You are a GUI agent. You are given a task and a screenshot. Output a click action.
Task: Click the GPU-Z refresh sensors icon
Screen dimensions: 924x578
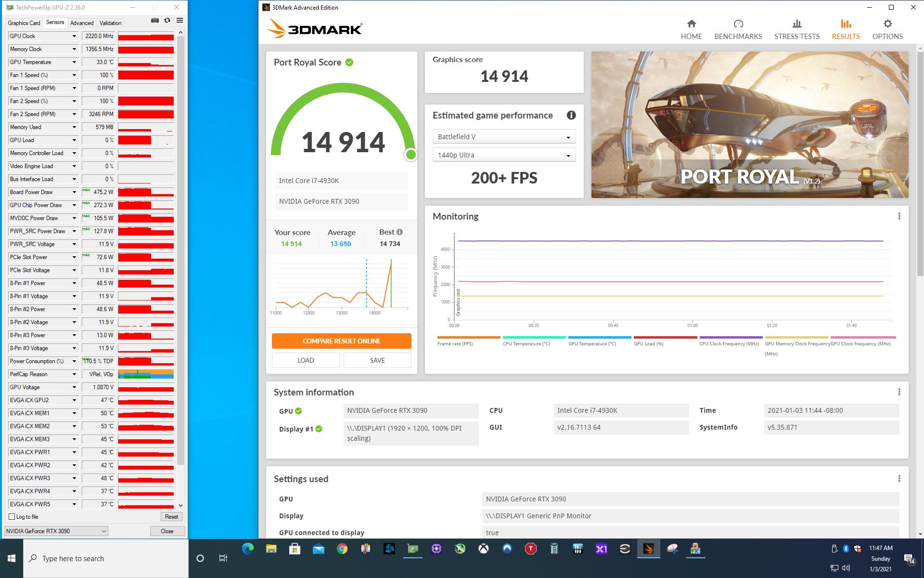point(167,21)
